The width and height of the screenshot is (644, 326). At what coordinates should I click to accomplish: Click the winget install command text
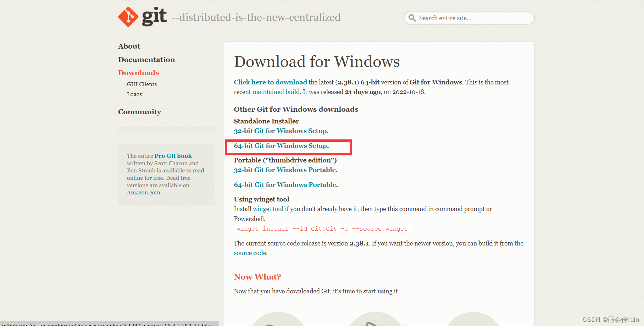pos(322,229)
